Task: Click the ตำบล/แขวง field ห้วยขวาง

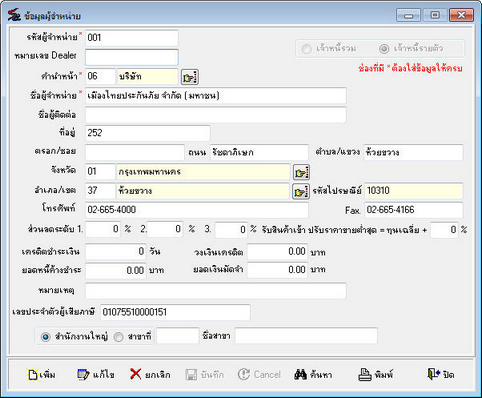Action: pyautogui.click(x=413, y=153)
